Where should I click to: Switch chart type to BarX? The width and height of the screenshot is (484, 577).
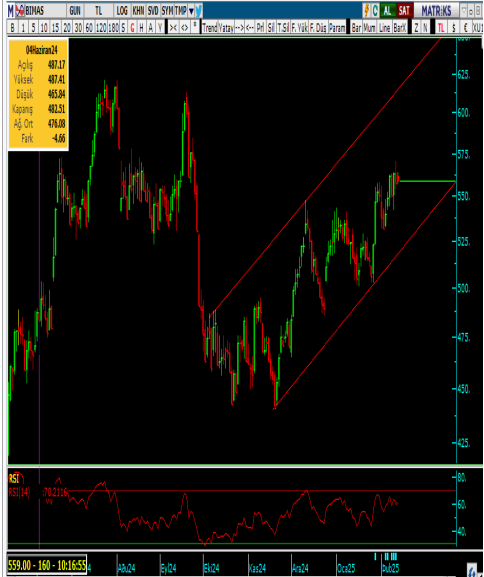tap(400, 27)
